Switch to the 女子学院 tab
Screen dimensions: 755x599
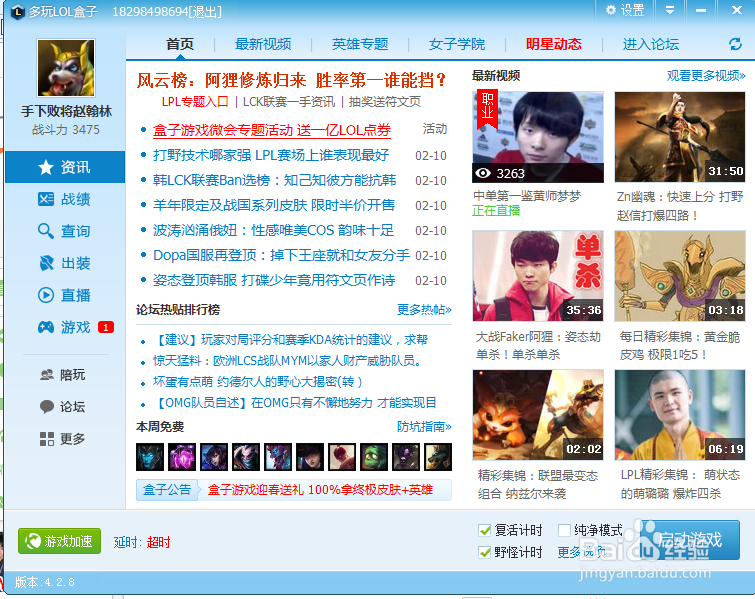(x=456, y=44)
